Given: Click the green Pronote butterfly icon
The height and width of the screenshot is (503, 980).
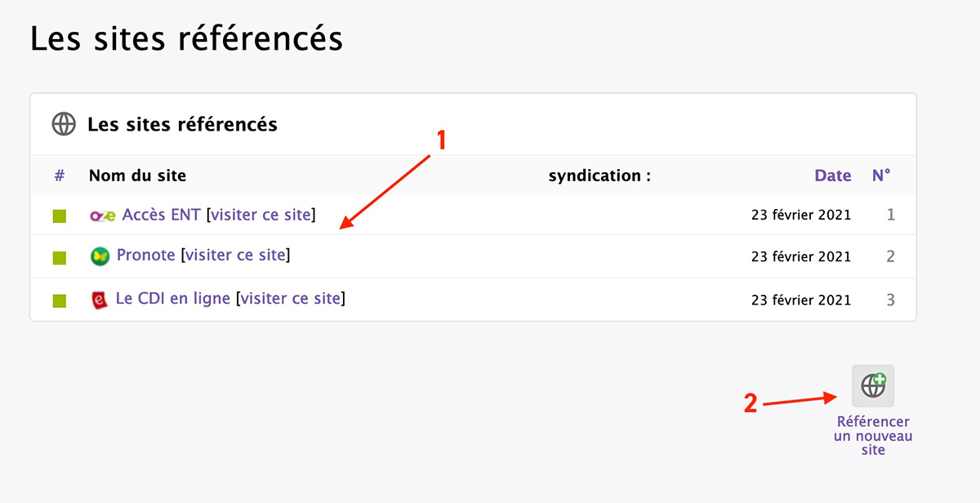Looking at the screenshot, I should [100, 256].
